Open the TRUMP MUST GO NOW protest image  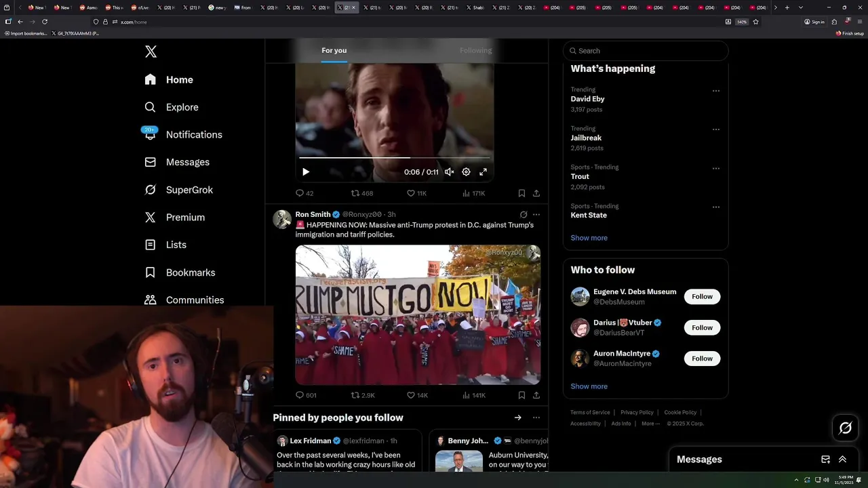click(x=418, y=315)
